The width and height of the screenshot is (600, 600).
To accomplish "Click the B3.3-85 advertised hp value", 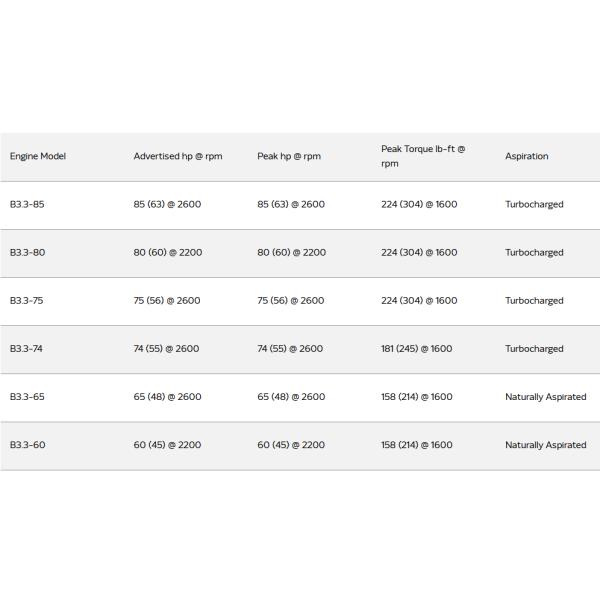I will (167, 205).
